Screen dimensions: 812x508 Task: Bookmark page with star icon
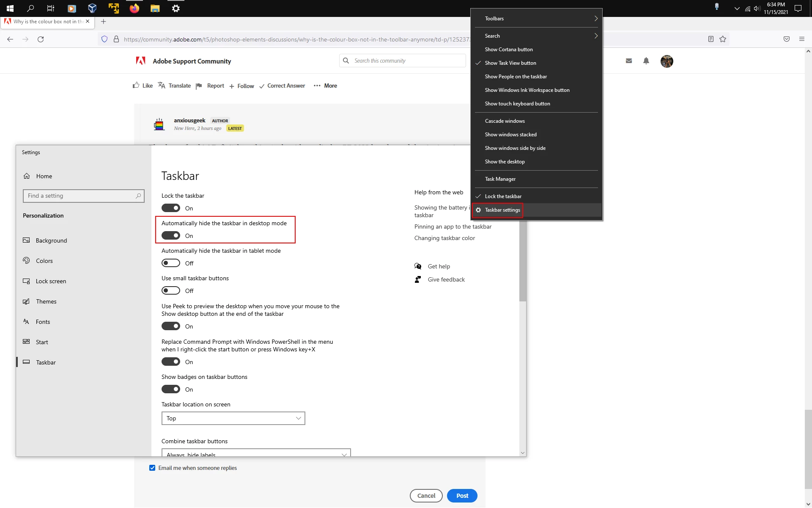723,39
